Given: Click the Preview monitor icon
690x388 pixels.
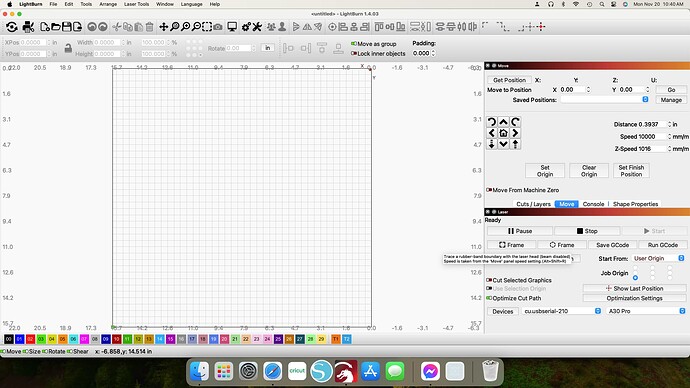Looking at the screenshot, I should 232,27.
